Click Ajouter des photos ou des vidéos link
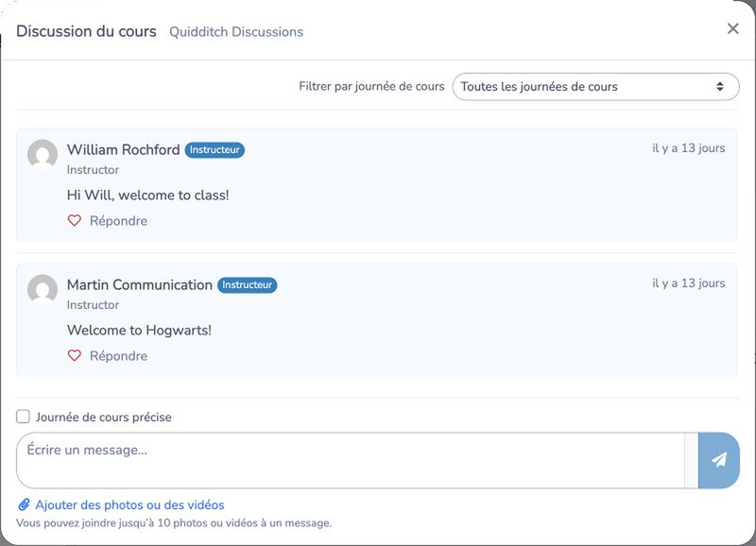Image resolution: width=756 pixels, height=546 pixels. pos(129,504)
